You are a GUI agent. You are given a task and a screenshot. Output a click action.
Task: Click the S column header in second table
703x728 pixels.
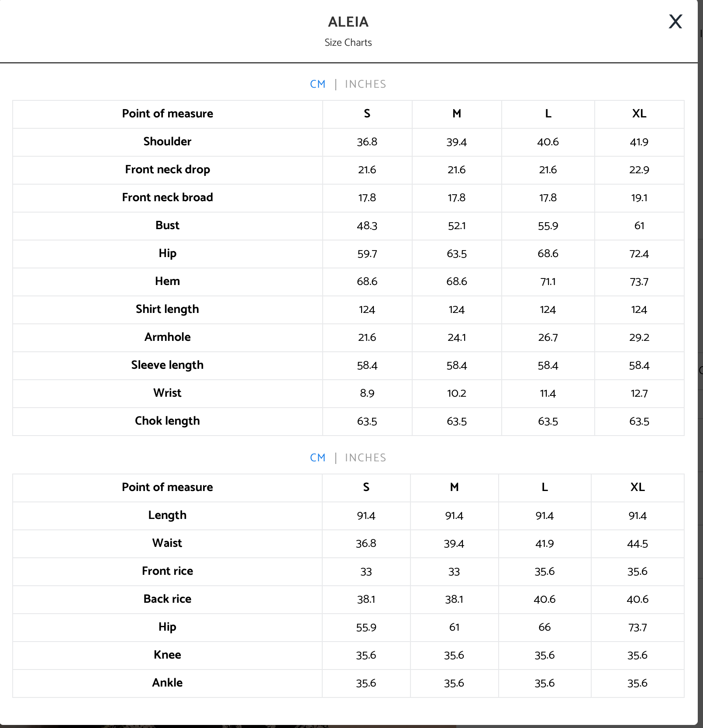pyautogui.click(x=366, y=487)
